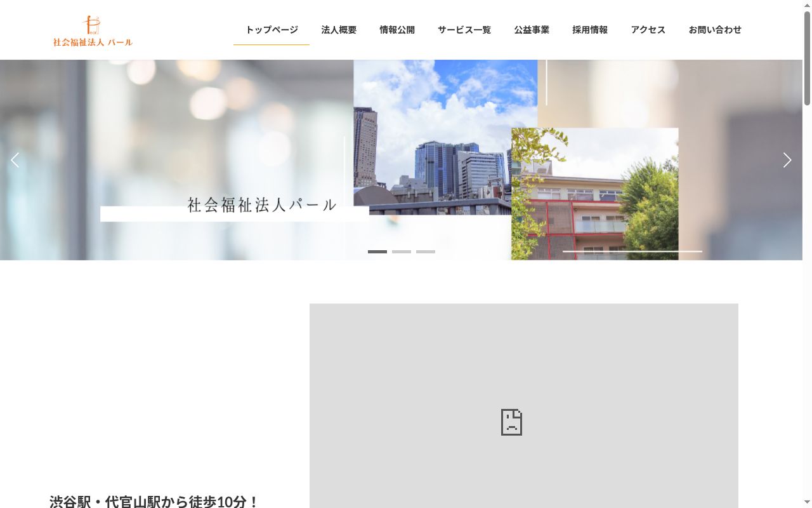Open お問い合わせ contact page
This screenshot has width=812, height=508.
coord(715,30)
